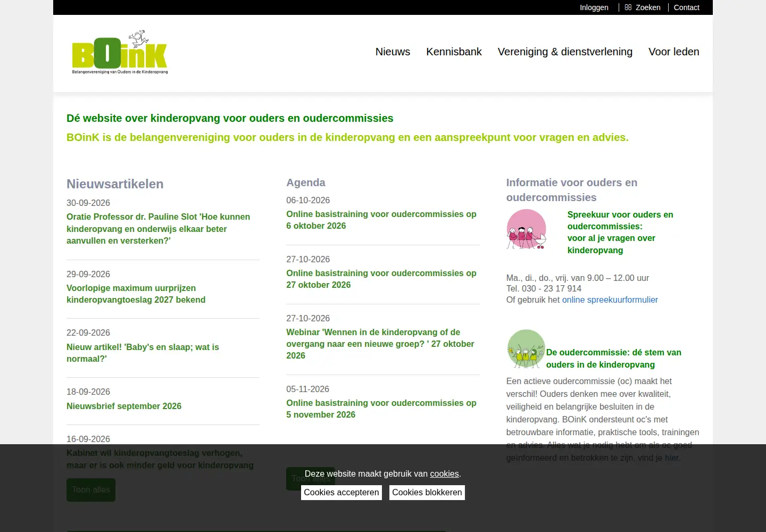The width and height of the screenshot is (766, 532).
Task: Open basistraining 6 oktober 2026 event
Action: point(381,220)
